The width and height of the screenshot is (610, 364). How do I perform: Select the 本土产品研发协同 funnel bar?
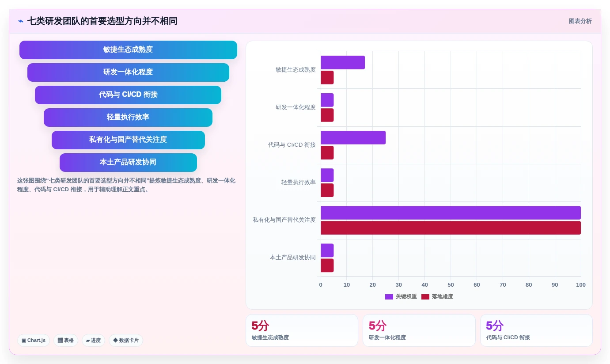128,163
